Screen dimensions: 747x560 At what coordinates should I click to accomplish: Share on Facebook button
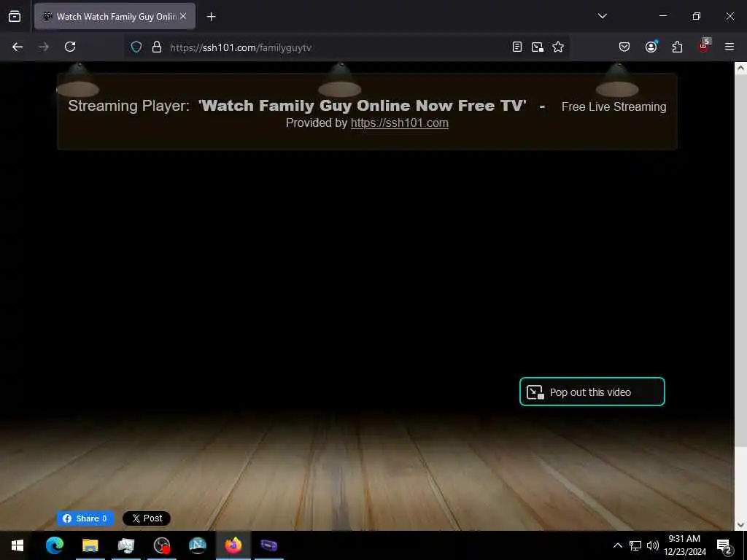click(85, 518)
